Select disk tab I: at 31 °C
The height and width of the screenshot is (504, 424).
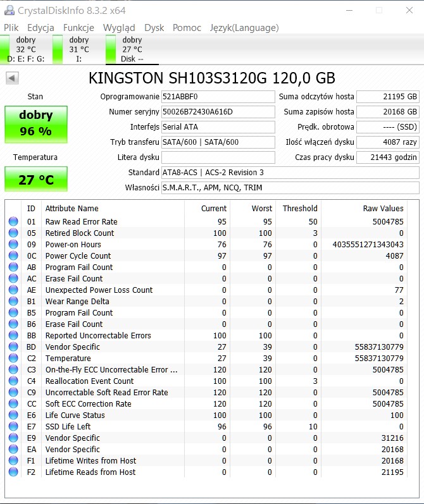tap(79, 49)
